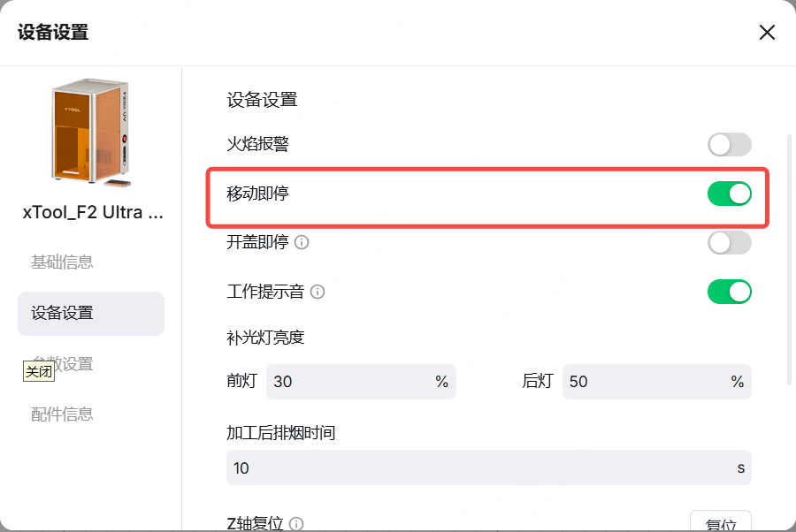Close the 设备设置 dialog
796x532 pixels.
[767, 33]
